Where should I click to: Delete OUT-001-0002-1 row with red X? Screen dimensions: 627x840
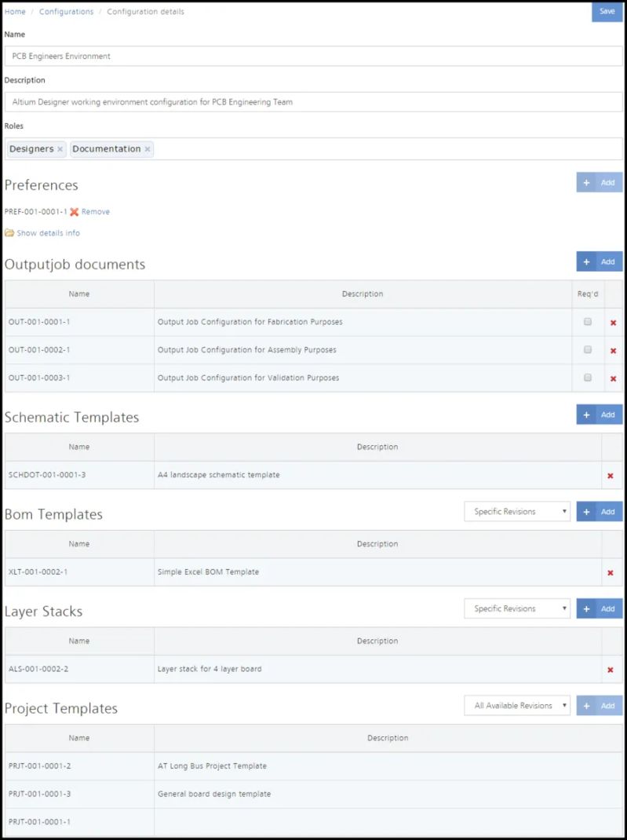614,350
